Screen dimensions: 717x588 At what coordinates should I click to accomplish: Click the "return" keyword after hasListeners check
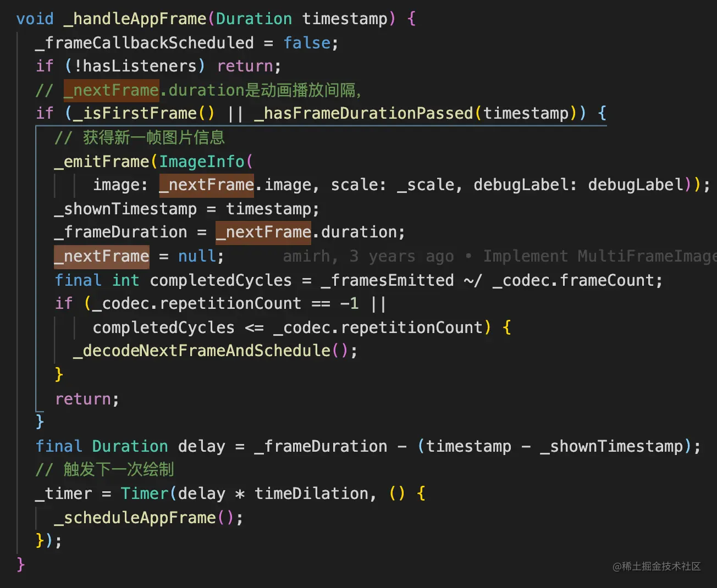pyautogui.click(x=245, y=66)
